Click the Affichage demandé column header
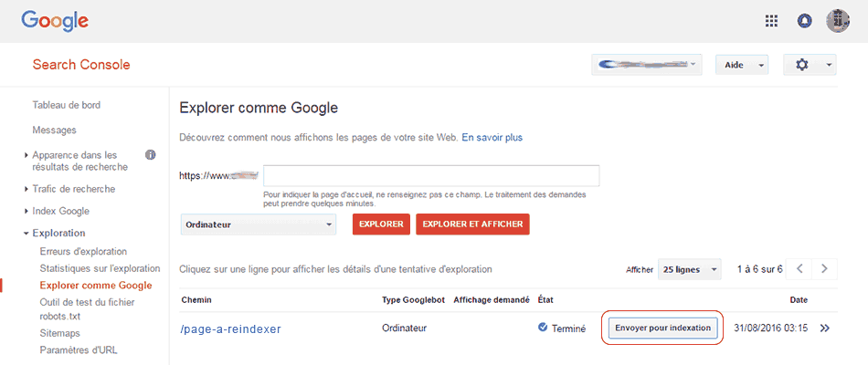This screenshot has width=868, height=365. click(x=491, y=299)
